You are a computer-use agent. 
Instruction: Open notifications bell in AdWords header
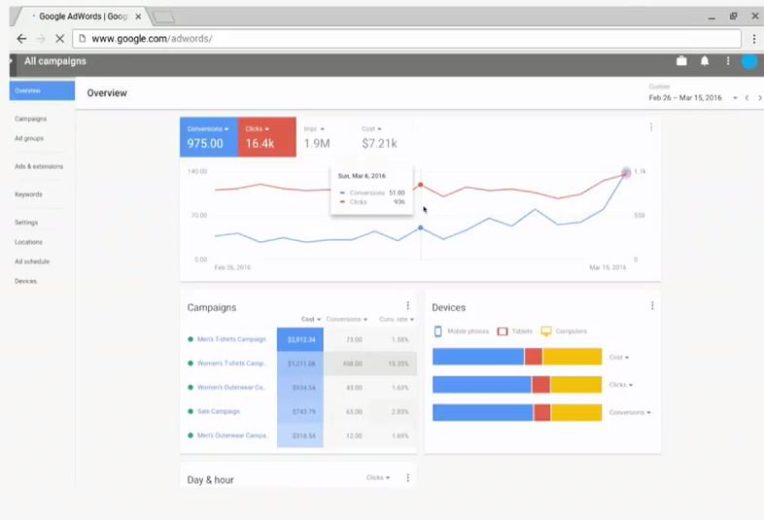click(705, 61)
